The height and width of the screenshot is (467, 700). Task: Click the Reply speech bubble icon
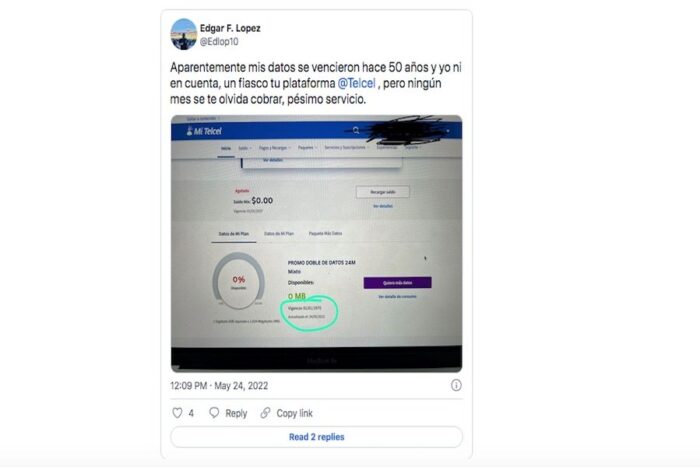point(214,413)
